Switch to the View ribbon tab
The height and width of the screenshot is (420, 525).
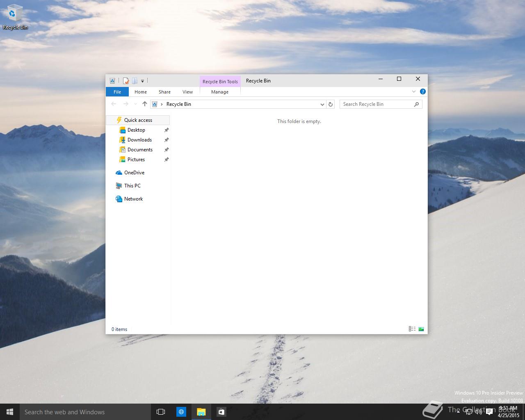187,92
